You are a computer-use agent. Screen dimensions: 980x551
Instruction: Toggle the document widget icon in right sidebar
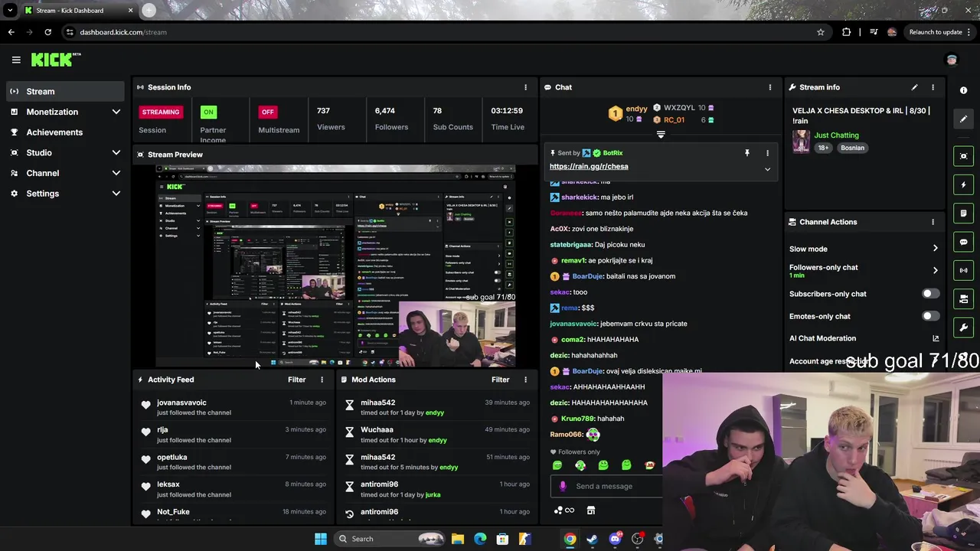coord(964,213)
